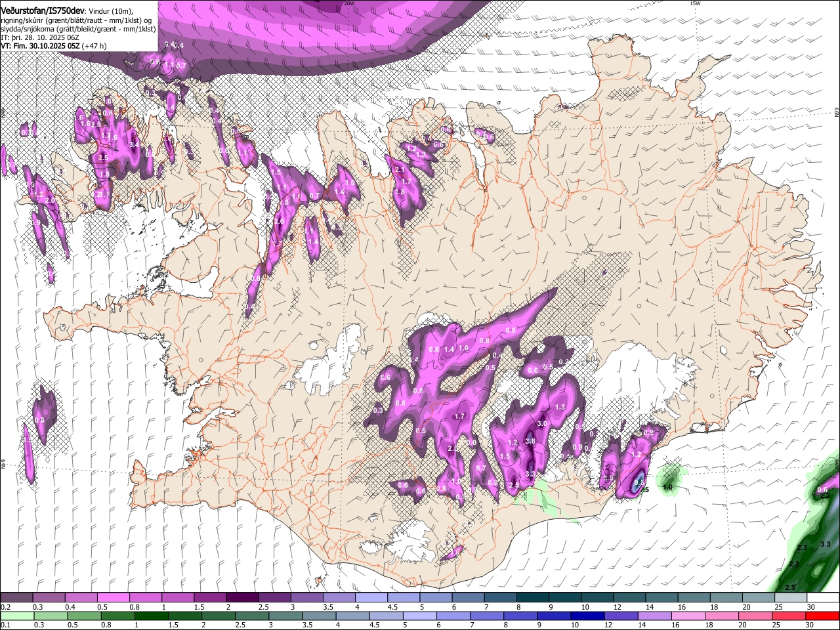This screenshot has width=840, height=630.
Task: Click the 'VT: Fim. 30.10.2025 05Z' valid time
Action: pos(41,46)
